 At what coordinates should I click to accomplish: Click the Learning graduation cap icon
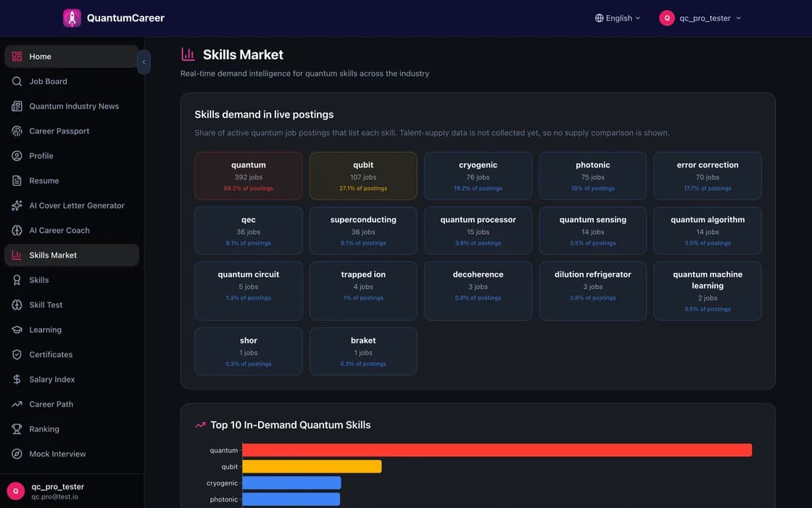17,330
